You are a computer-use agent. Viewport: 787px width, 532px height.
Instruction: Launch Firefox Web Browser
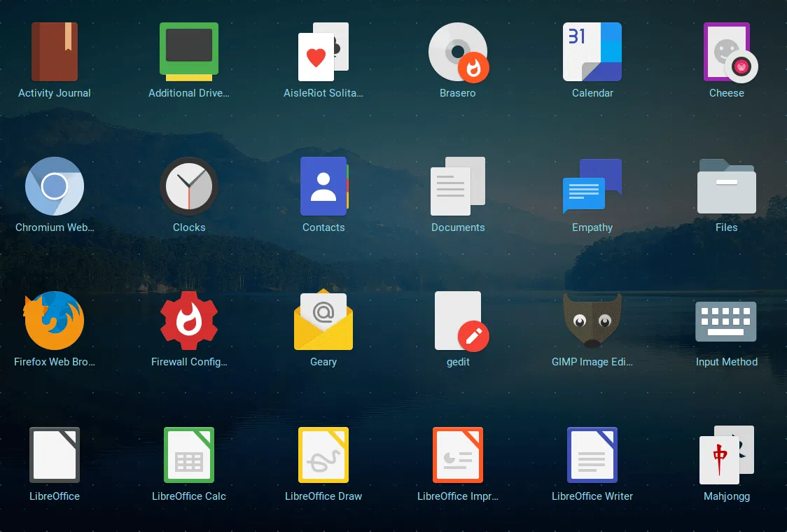pos(55,321)
